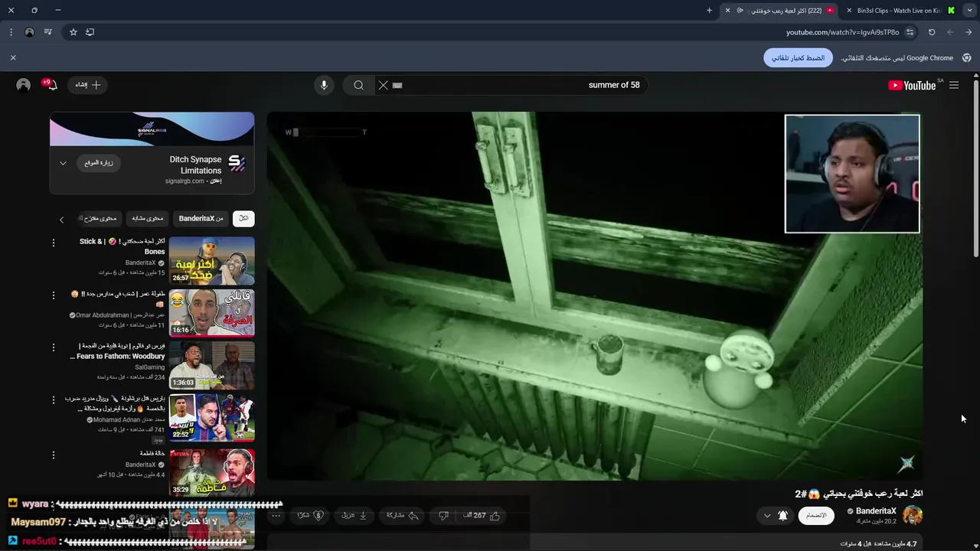Viewport: 980px width, 551px height.
Task: Click the Join (الانضمام) button
Action: (816, 516)
